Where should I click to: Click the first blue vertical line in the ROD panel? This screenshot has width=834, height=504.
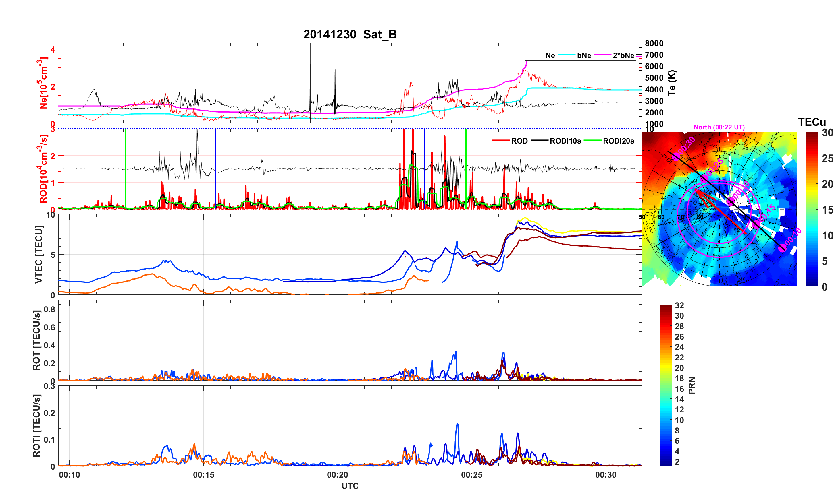(x=215, y=168)
